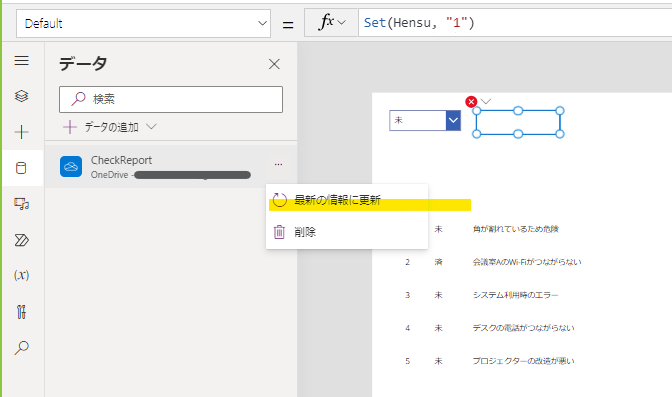Click the formula bar Set(Hensu, "1")
672x397 pixels.
point(515,23)
